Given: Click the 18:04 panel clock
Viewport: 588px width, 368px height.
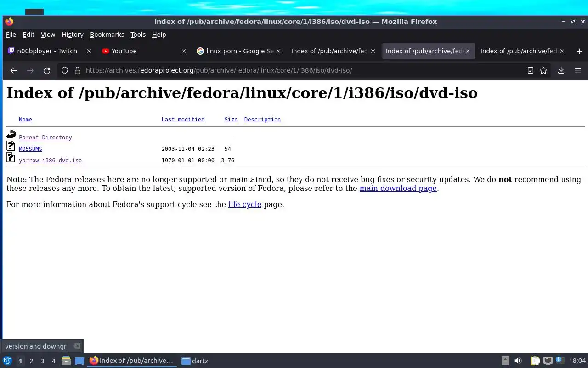Looking at the screenshot, I should 577,361.
